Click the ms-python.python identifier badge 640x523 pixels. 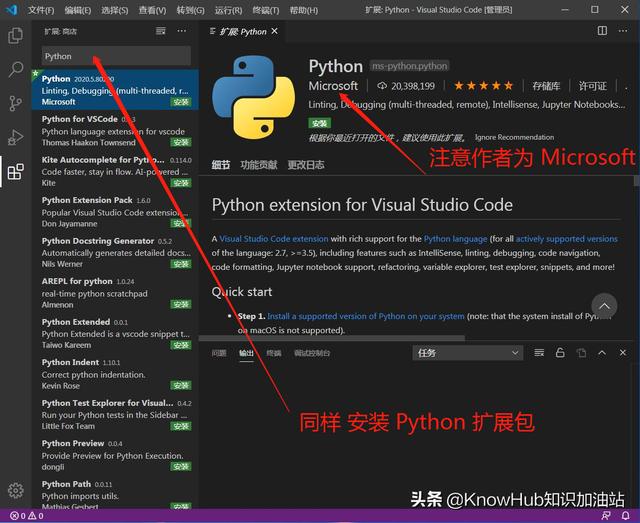pos(409,66)
